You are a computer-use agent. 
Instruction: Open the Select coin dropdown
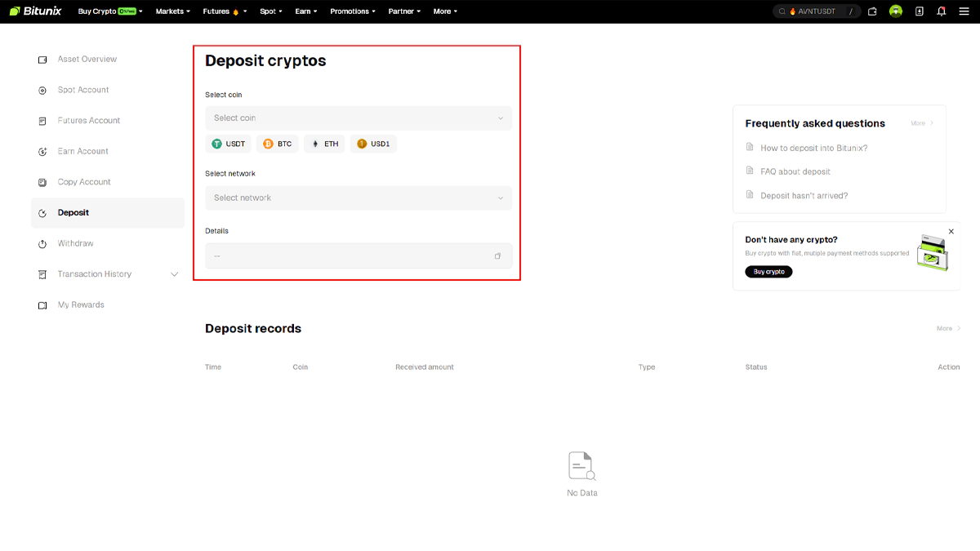[359, 118]
